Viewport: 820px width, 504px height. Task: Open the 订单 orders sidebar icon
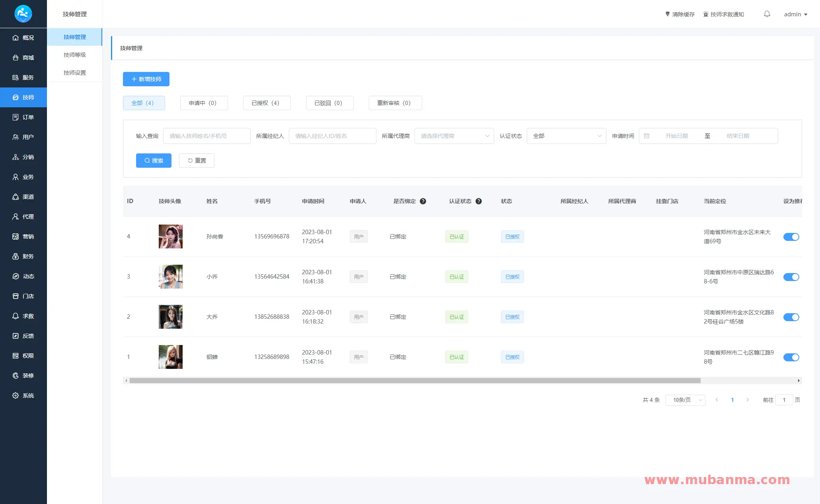[16, 117]
